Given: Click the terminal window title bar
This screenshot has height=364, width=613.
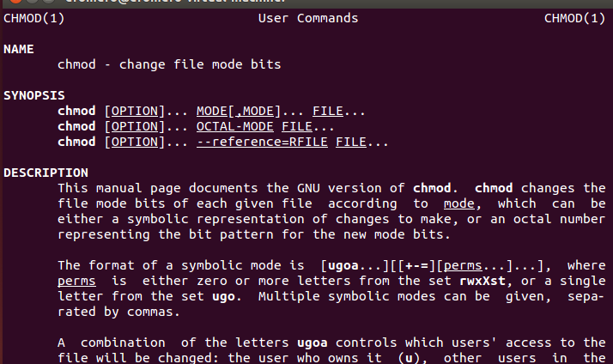Looking at the screenshot, I should [306, 3].
